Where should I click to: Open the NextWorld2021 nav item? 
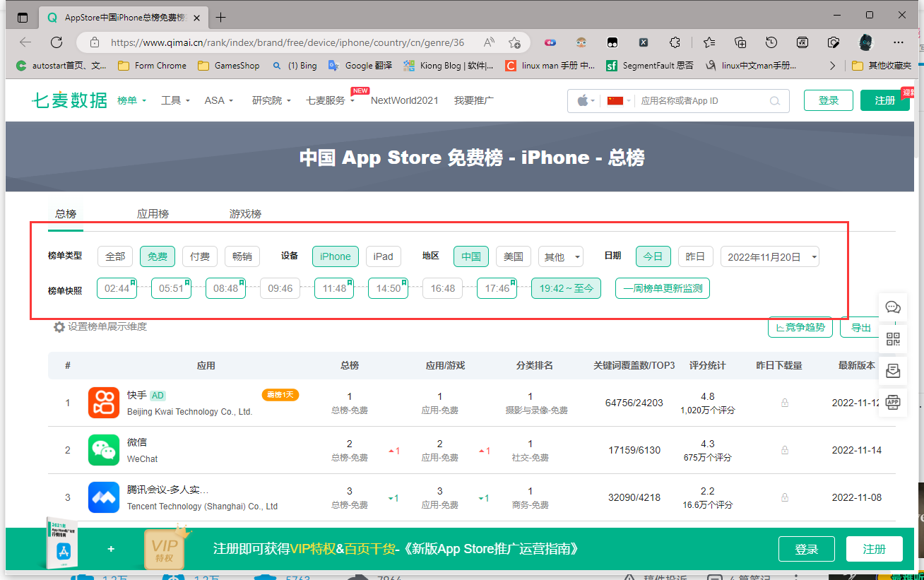(x=405, y=100)
